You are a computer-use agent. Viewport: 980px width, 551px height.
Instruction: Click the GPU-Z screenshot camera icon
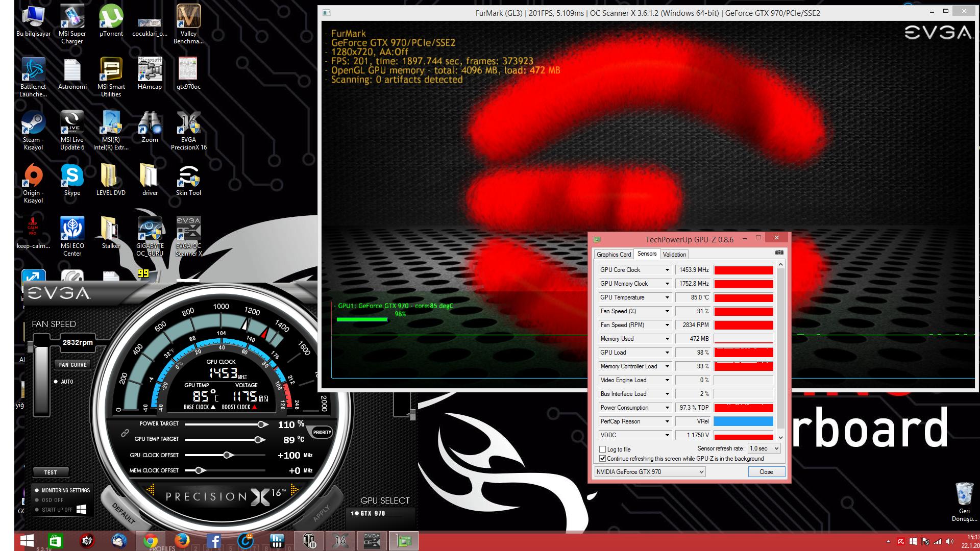(779, 253)
